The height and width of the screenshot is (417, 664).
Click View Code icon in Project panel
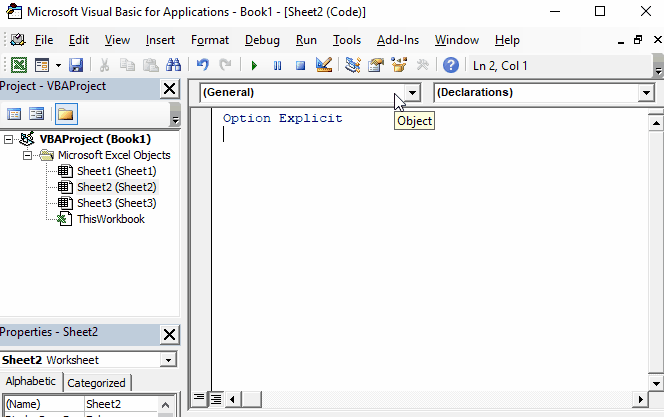14,114
